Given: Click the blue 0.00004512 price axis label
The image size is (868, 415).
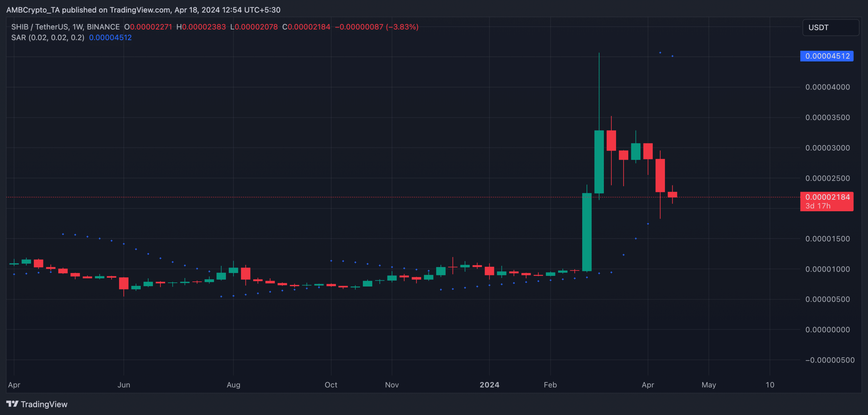Looking at the screenshot, I should tap(827, 56).
